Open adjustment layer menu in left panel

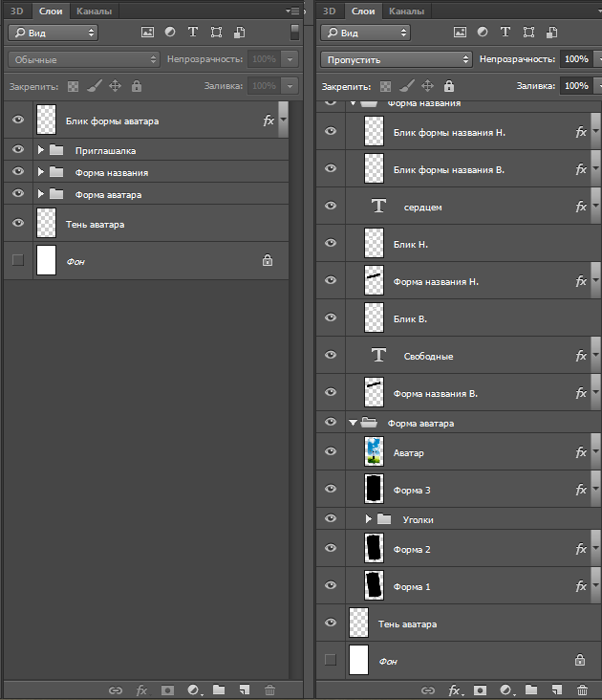point(194,689)
